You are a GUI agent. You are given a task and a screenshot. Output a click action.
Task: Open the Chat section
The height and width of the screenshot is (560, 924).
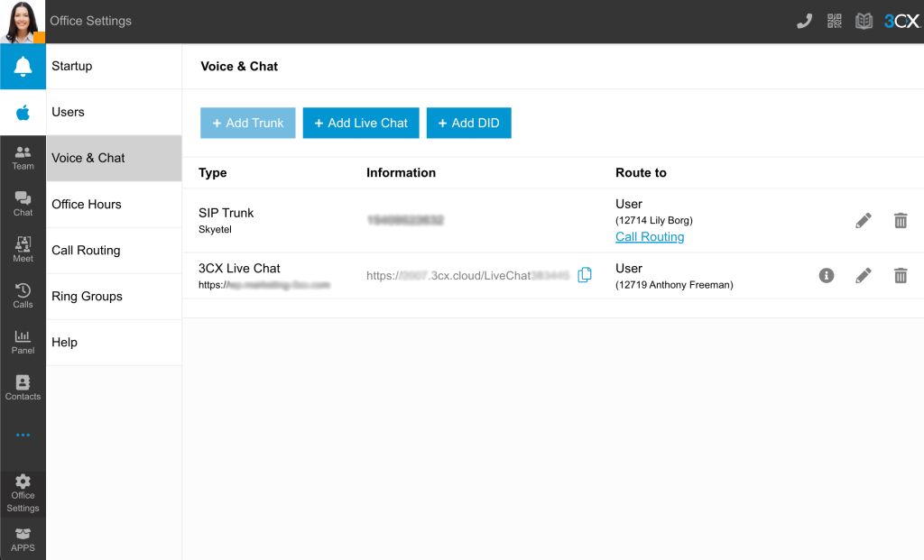[x=23, y=205]
